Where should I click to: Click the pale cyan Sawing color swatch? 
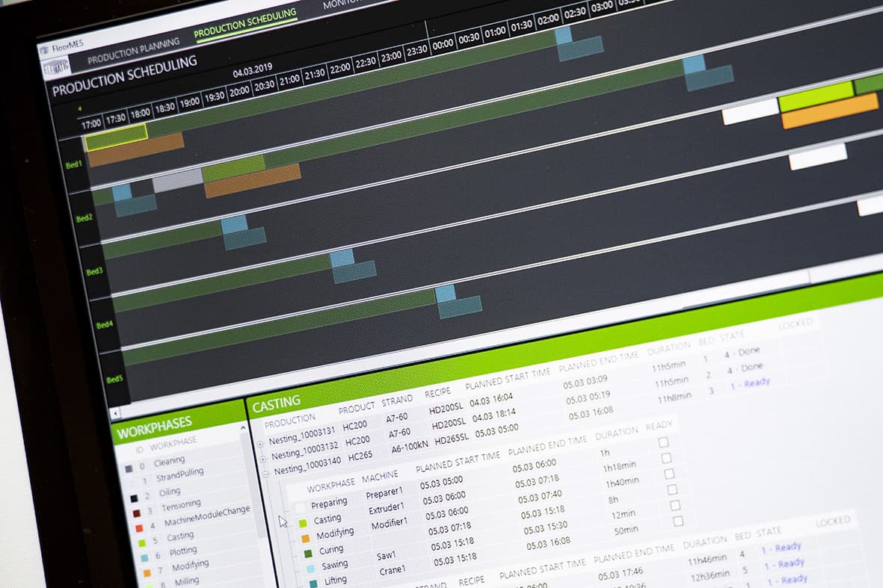point(311,569)
